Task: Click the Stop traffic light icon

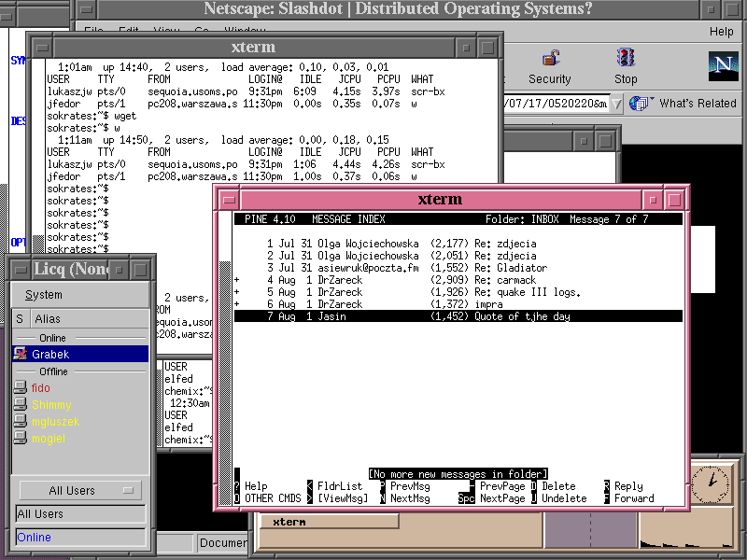Action: pyautogui.click(x=626, y=57)
